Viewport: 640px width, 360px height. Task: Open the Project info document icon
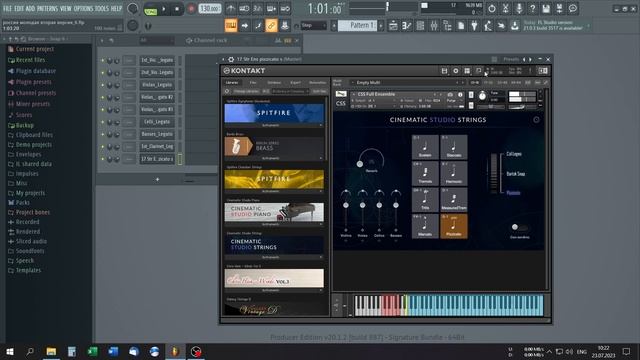click(x=461, y=26)
